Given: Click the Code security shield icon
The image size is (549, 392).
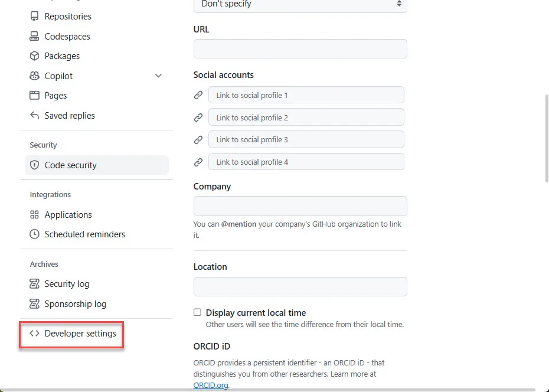Looking at the screenshot, I should point(34,165).
